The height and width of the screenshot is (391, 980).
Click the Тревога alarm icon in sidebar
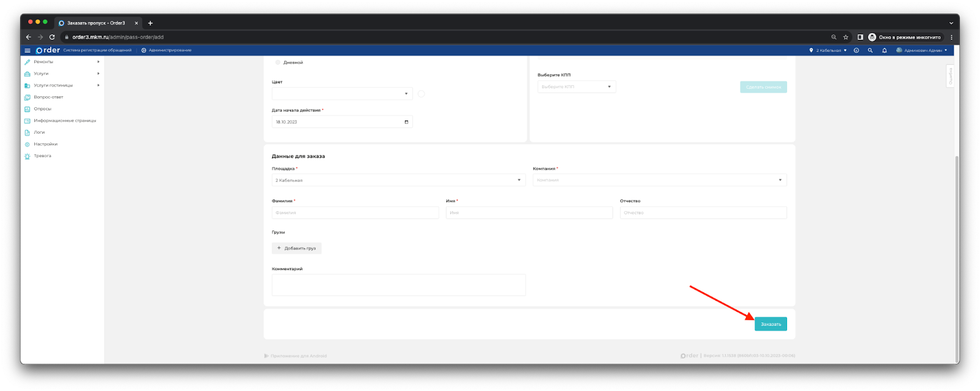[x=27, y=156]
